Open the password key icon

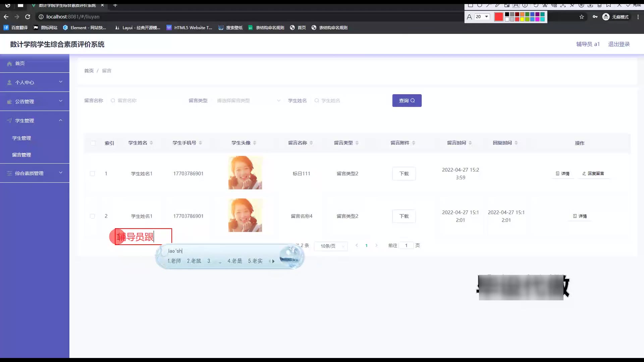tap(595, 17)
